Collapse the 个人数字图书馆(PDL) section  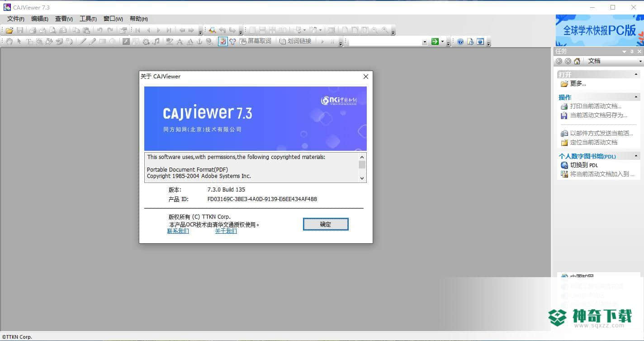(x=636, y=156)
